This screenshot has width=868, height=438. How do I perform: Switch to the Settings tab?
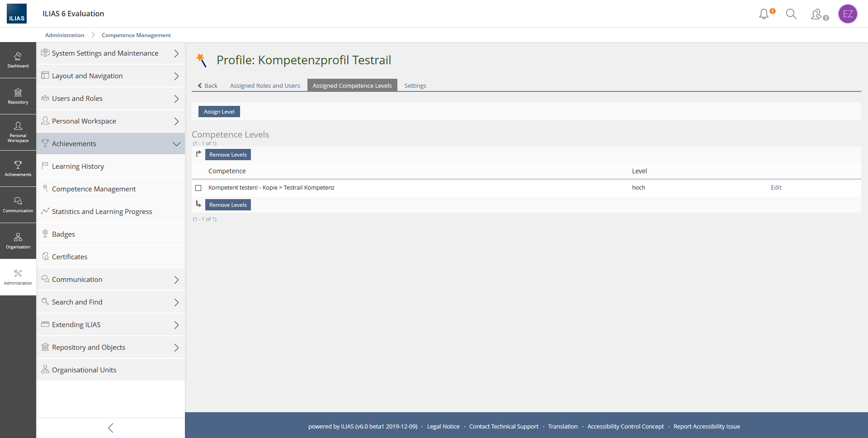point(415,86)
